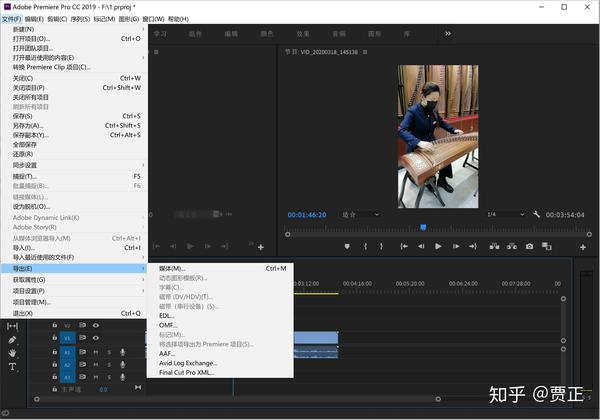This screenshot has height=420, width=600.
Task: Go to In point in Program monitor
Action: 404,246
